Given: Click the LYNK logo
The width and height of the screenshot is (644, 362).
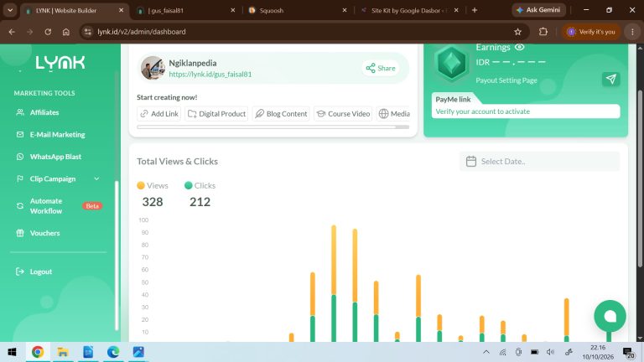Looking at the screenshot, I should [x=60, y=63].
